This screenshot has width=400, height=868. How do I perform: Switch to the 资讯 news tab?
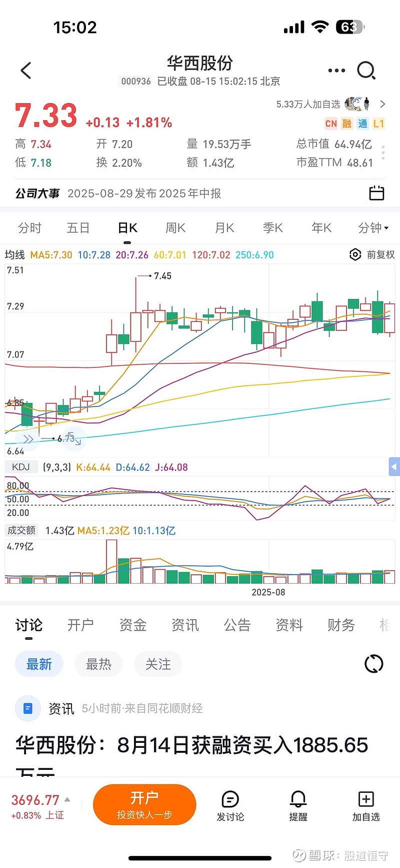click(184, 625)
